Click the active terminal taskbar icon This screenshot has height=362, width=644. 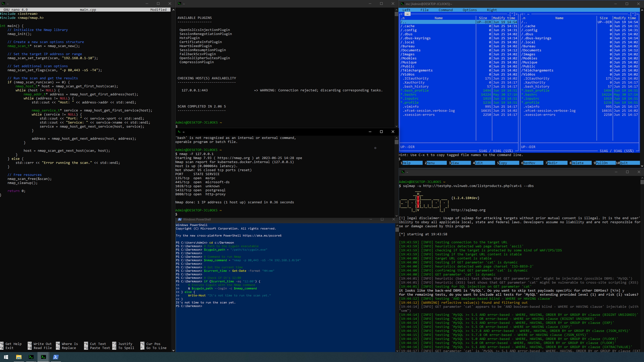(x=43, y=357)
